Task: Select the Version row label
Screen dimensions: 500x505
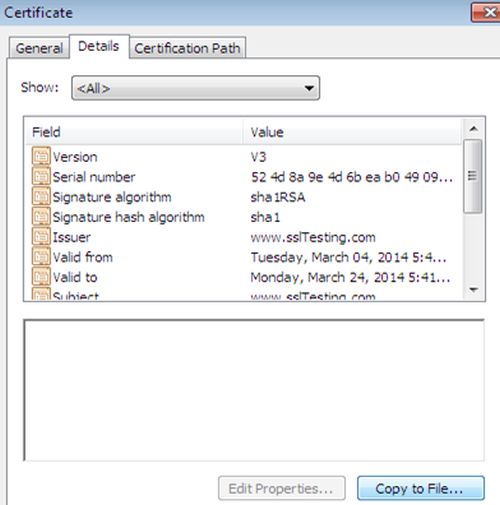Action: tap(75, 157)
